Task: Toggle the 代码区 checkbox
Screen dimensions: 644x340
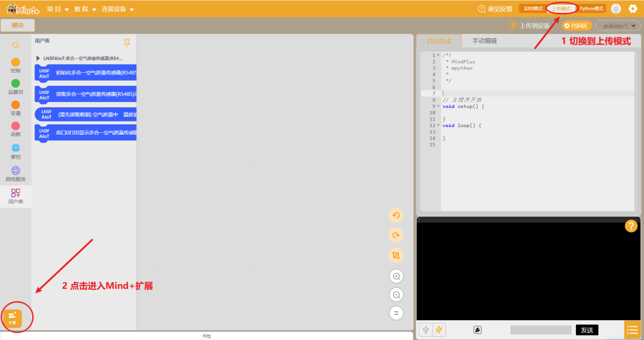Action: point(577,26)
